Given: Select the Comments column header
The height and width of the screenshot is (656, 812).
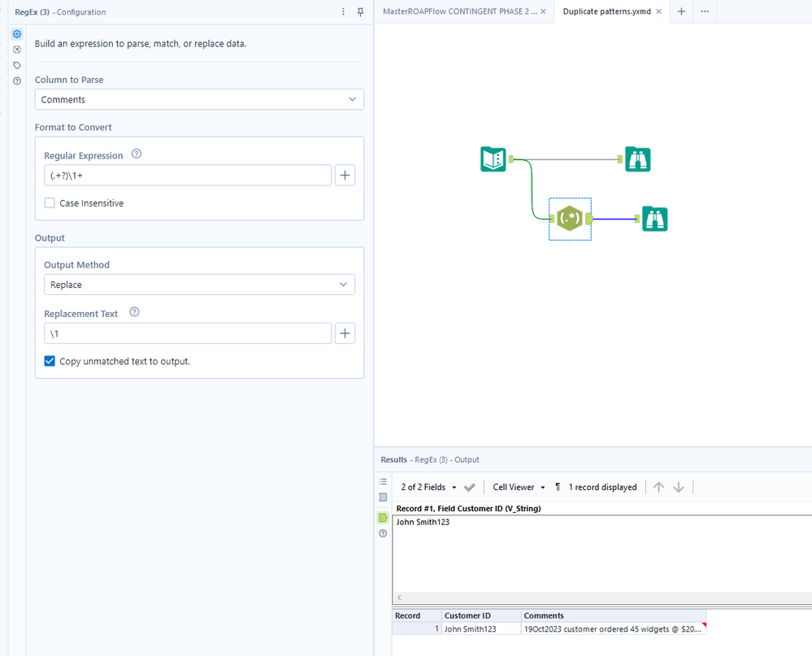Looking at the screenshot, I should coord(614,615).
